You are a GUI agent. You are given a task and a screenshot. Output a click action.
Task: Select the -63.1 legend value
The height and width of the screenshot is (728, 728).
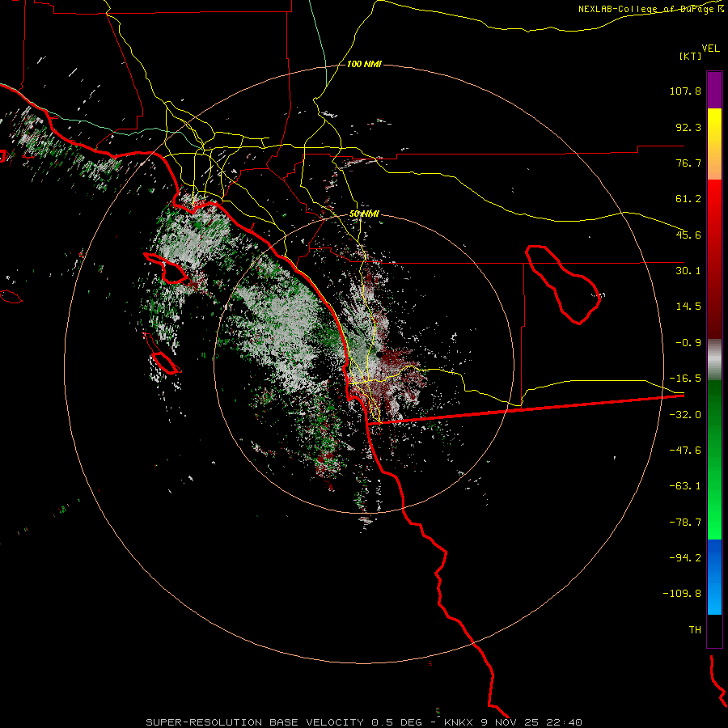pyautogui.click(x=685, y=486)
